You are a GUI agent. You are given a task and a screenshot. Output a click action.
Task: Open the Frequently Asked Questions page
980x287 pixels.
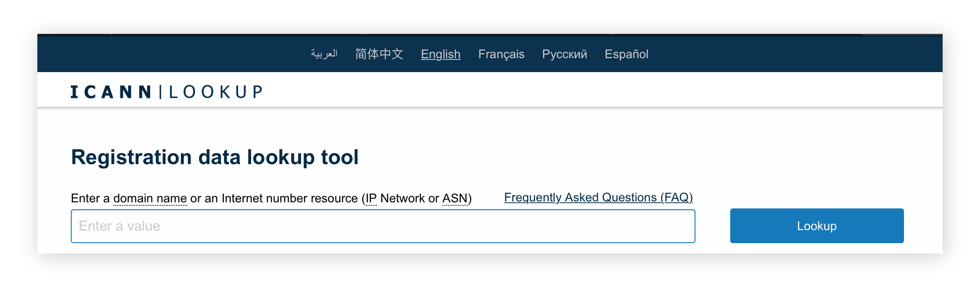[598, 197]
